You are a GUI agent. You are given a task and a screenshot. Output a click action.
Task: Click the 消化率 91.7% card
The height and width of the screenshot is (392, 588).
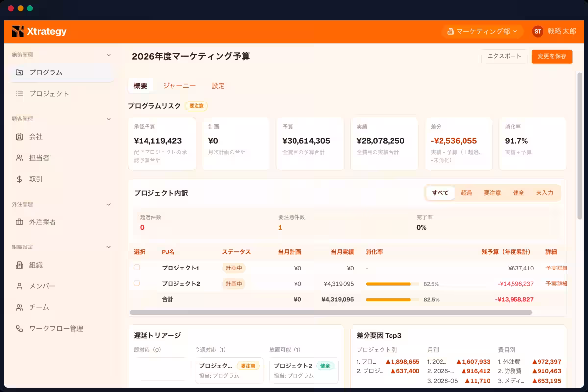point(533,144)
